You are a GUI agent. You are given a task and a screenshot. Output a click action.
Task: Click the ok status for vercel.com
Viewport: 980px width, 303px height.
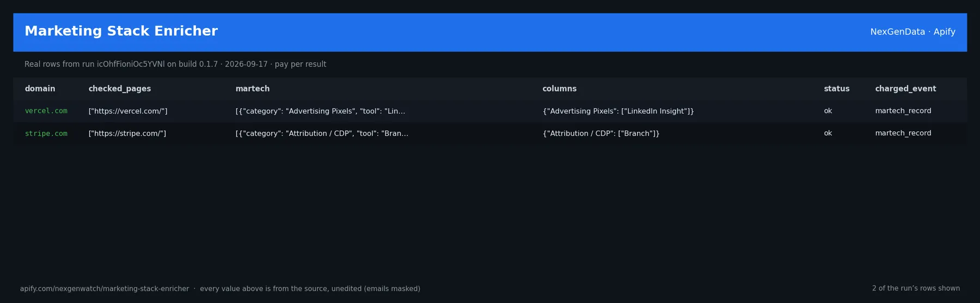pos(828,111)
